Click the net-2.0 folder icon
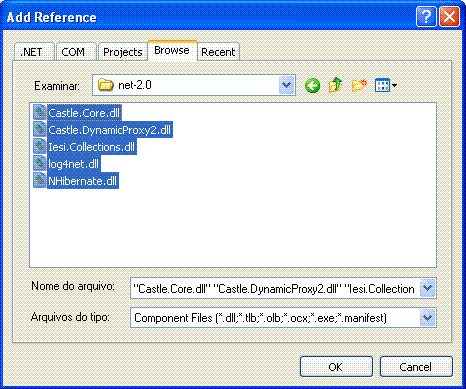The image size is (466, 389). [x=106, y=85]
